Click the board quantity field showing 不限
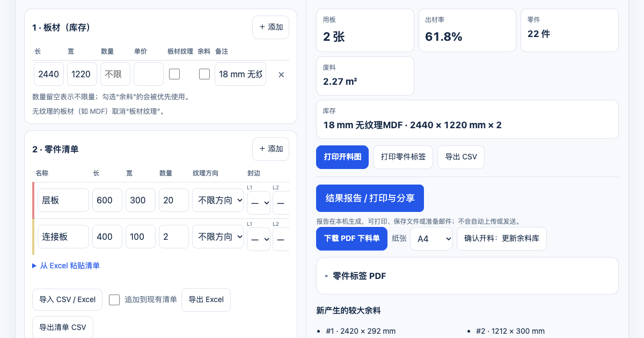This screenshot has height=338, width=644. [115, 74]
